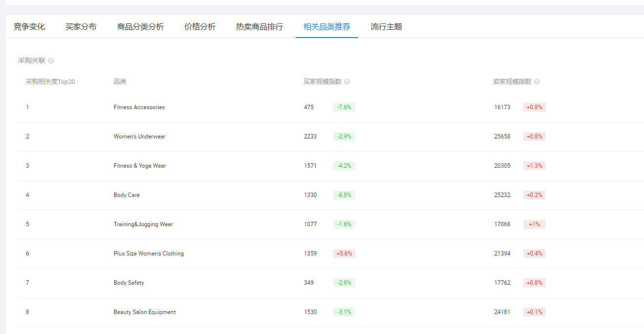644x334 pixels.
Task: Click the +5.6% badge for Plus Size Women's Clothing
Action: pyautogui.click(x=343, y=253)
